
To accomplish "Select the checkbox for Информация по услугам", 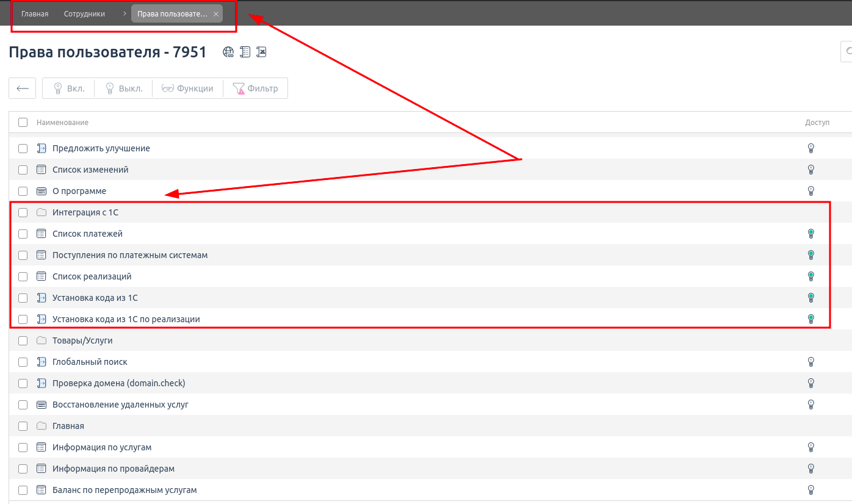I will [x=23, y=447].
